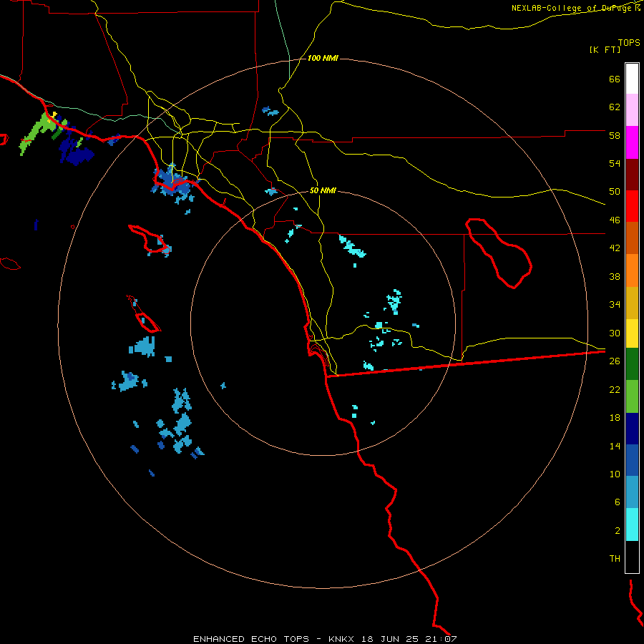
Task: Click the 58 value on the scale
Action: [615, 135]
